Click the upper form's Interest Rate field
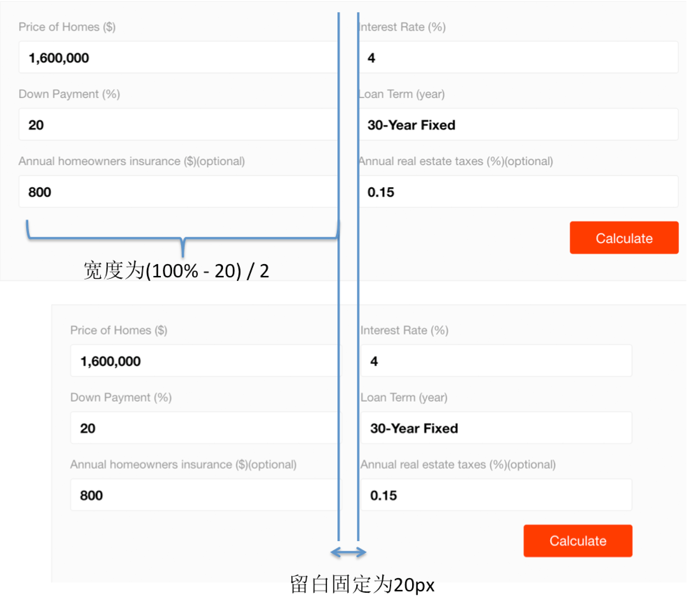 519,57
